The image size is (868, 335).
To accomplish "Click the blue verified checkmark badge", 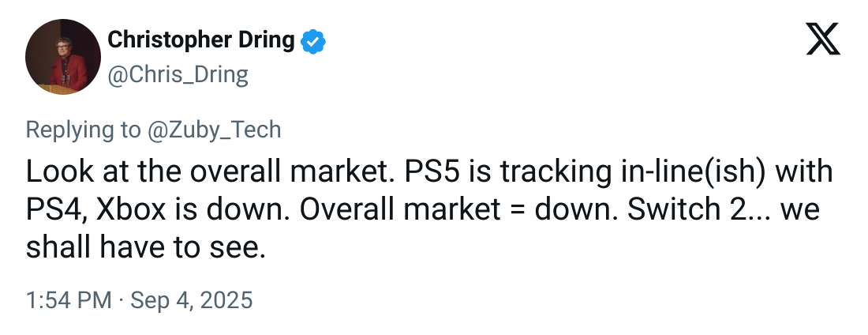I will (314, 40).
